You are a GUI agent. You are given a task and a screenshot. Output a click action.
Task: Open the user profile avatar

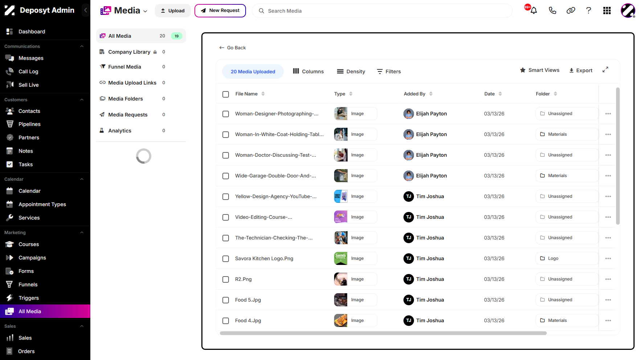pos(628,11)
